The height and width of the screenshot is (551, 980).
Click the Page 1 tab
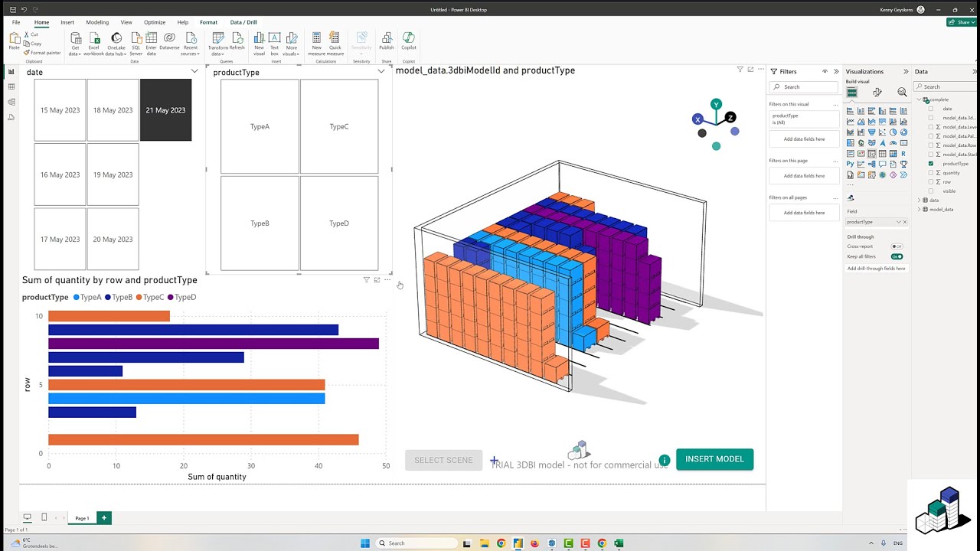(82, 518)
